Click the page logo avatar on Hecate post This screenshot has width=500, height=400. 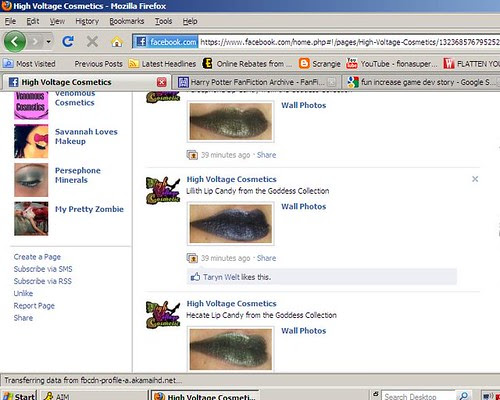point(163,315)
